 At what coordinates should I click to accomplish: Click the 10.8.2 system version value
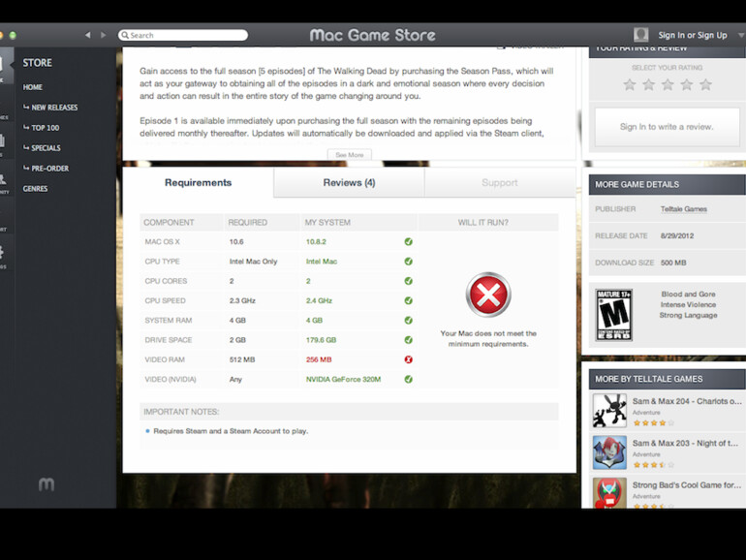(316, 241)
